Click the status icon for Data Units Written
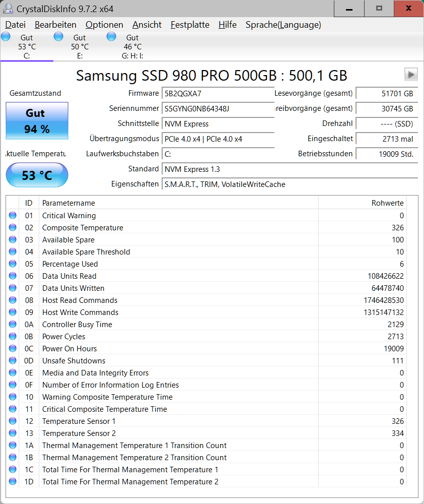The height and width of the screenshot is (504, 424). point(13,288)
